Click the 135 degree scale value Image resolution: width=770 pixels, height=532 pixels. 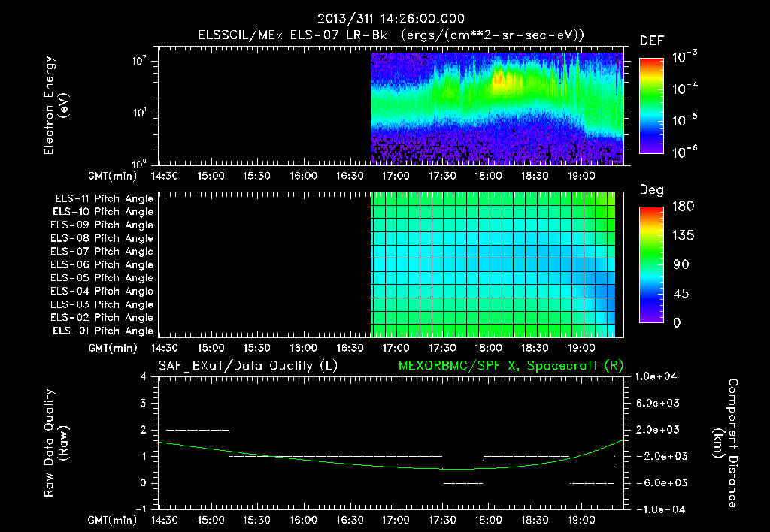[x=683, y=236]
